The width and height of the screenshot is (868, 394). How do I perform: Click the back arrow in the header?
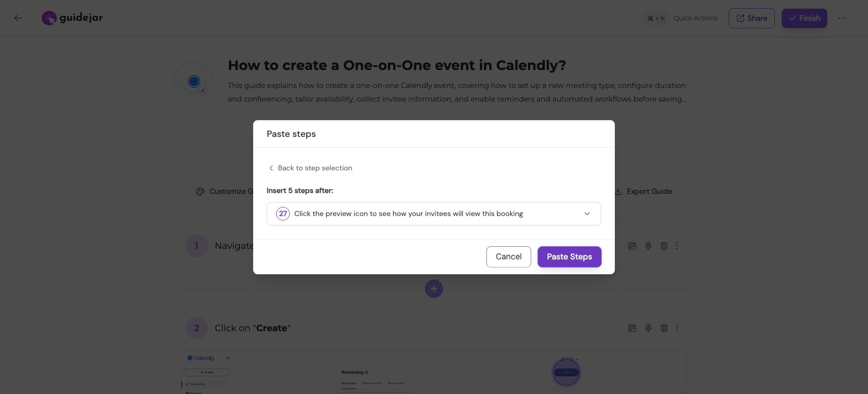pyautogui.click(x=18, y=18)
